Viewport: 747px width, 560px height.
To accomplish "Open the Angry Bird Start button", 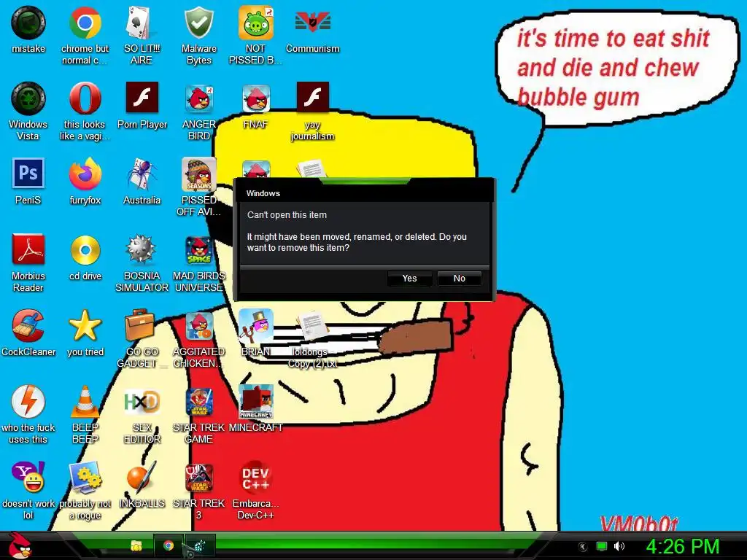I will (x=20, y=545).
